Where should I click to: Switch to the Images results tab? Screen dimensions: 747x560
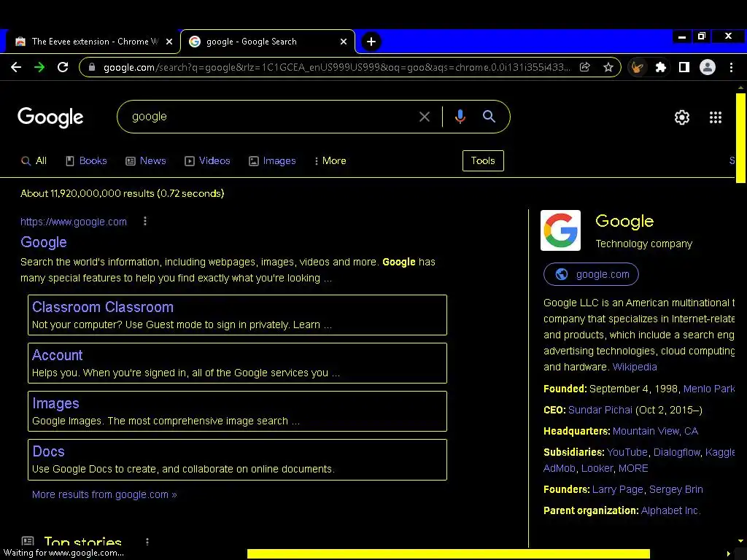(x=273, y=161)
